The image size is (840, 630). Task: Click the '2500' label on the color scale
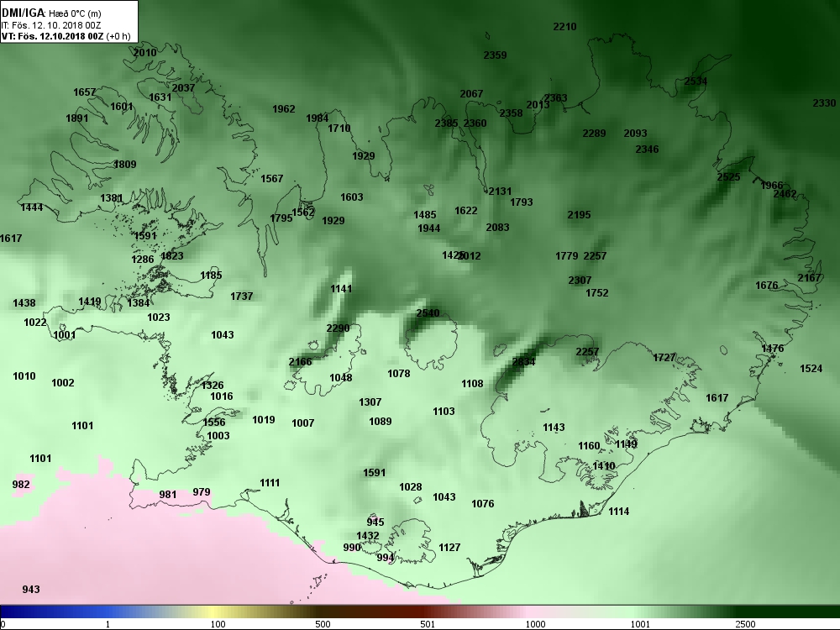[745, 623]
